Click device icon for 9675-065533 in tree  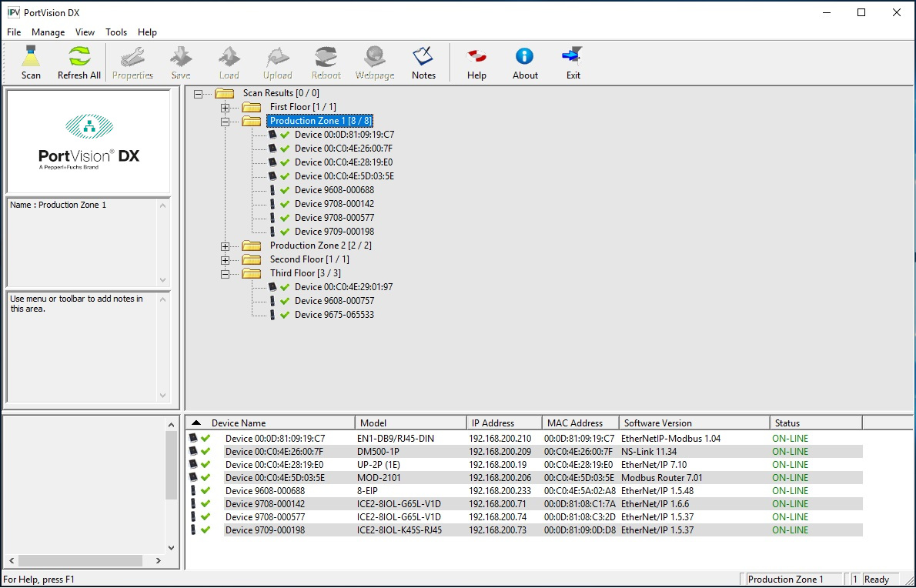tap(272, 315)
